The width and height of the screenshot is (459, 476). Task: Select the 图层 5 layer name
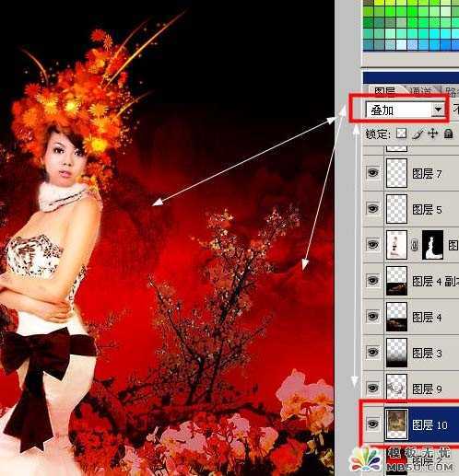click(427, 210)
